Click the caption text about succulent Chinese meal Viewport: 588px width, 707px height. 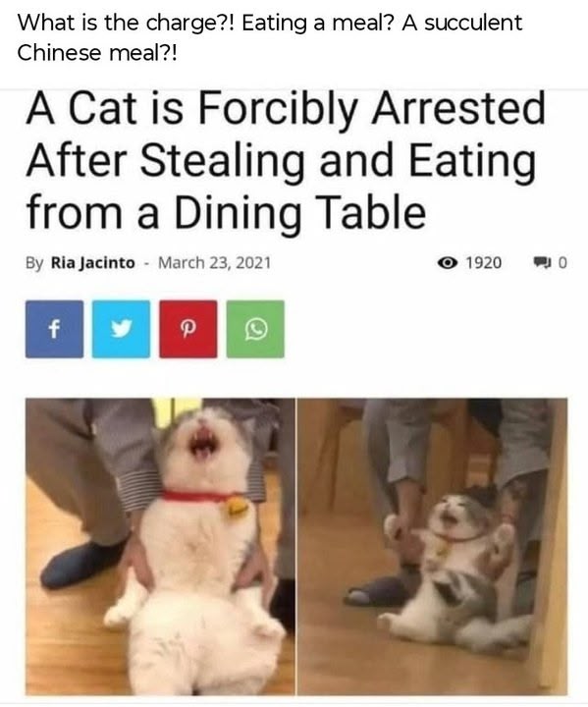tap(270, 37)
